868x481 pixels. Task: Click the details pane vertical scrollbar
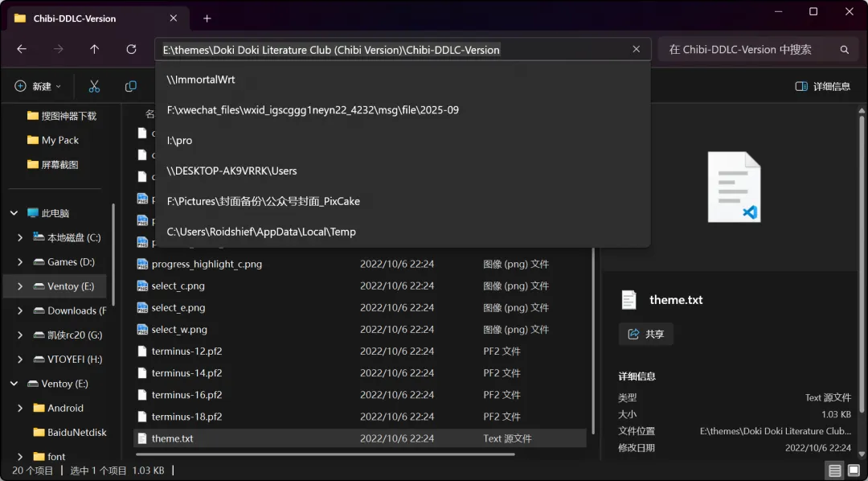click(862, 263)
